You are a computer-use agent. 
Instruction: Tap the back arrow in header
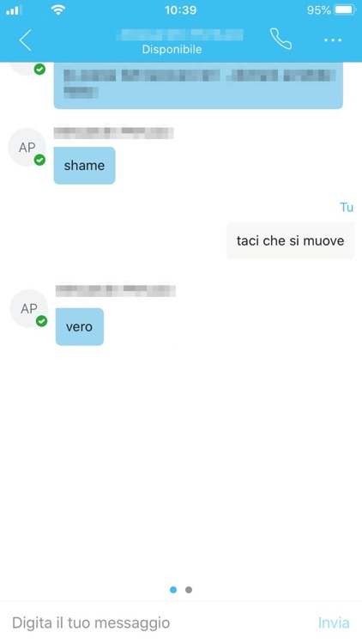pyautogui.click(x=26, y=40)
